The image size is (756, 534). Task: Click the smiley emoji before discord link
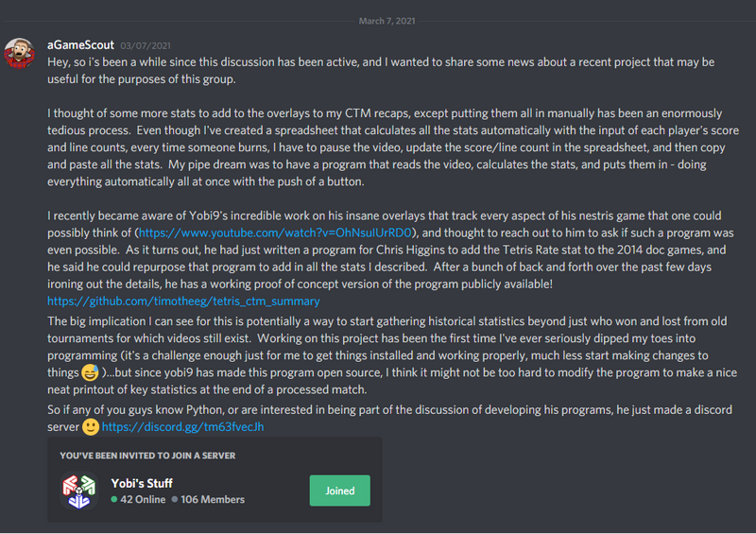pos(91,427)
